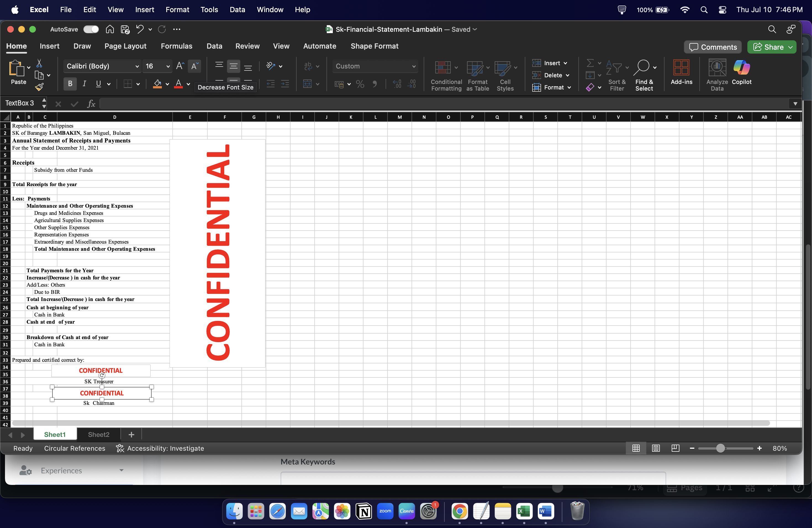Expand the formula bar arrow
This screenshot has width=812, height=528.
(x=795, y=104)
